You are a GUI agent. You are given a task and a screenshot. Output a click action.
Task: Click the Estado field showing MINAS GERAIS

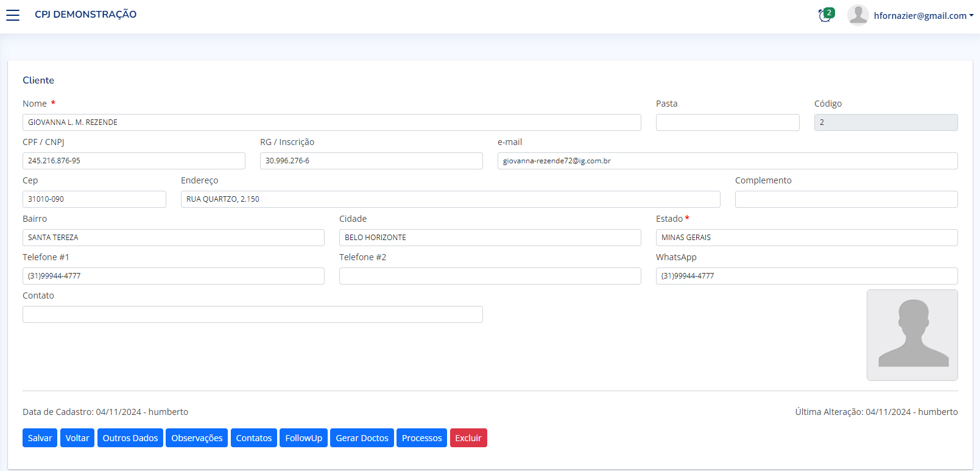806,238
